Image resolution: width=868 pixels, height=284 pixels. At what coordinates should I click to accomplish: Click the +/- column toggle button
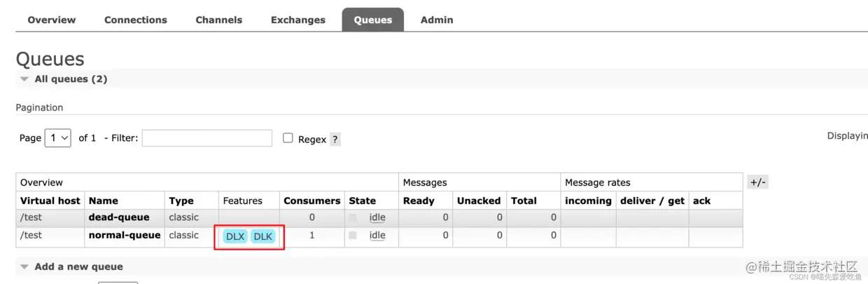tap(758, 182)
